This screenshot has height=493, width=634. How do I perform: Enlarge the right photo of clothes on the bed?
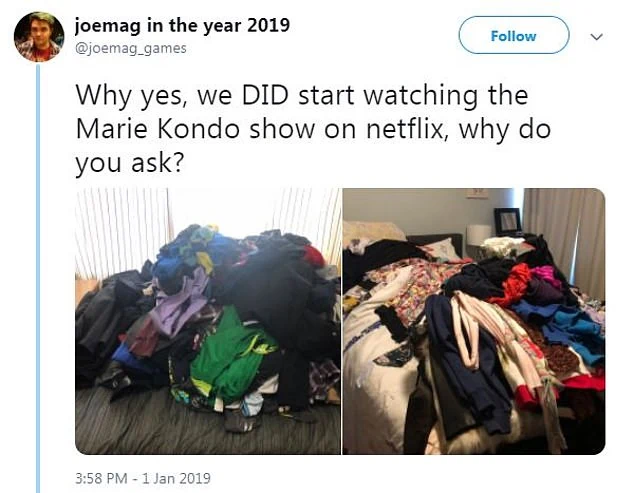point(474,321)
